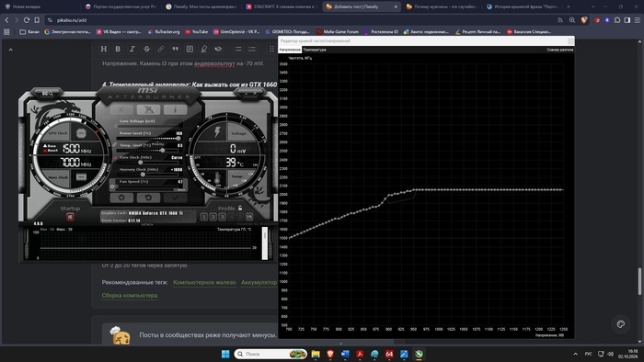644x362 pixels.
Task: Open the Afterburner info panel
Action: (175, 109)
